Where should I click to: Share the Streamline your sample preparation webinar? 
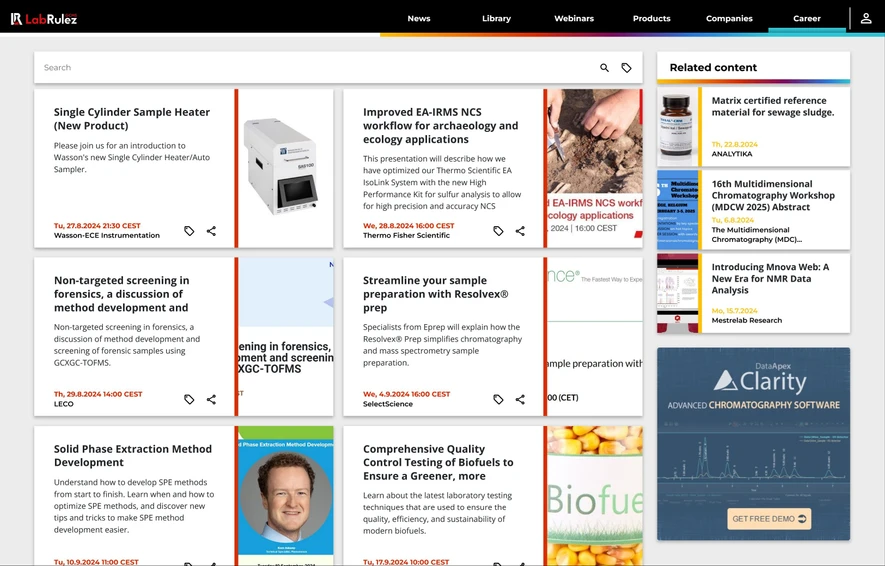tap(520, 400)
